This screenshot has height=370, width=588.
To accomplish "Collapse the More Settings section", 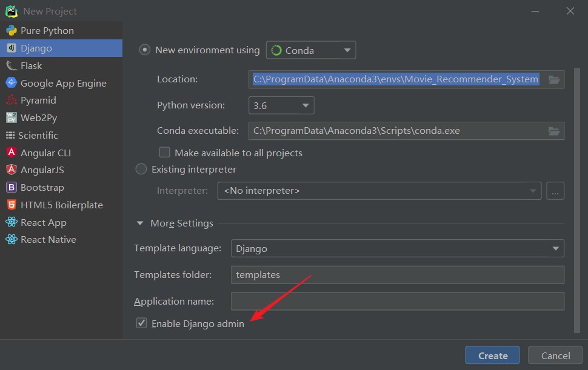I will point(140,223).
